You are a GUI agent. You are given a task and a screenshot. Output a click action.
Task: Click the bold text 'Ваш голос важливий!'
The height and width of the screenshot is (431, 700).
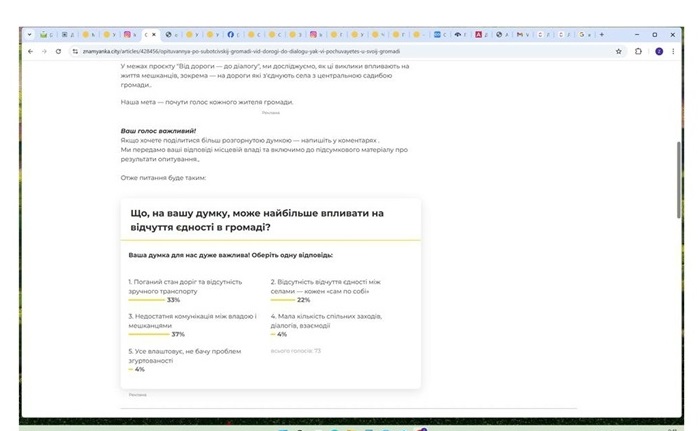pos(158,131)
